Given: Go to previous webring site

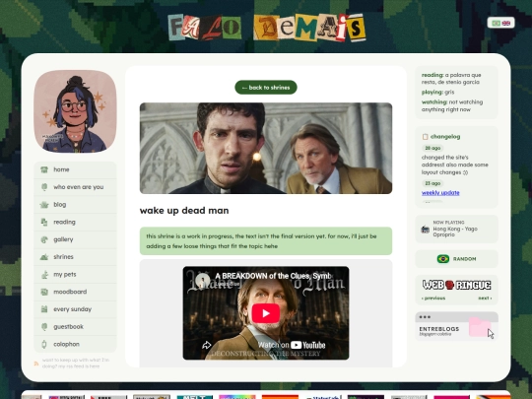Looking at the screenshot, I should pos(433,299).
